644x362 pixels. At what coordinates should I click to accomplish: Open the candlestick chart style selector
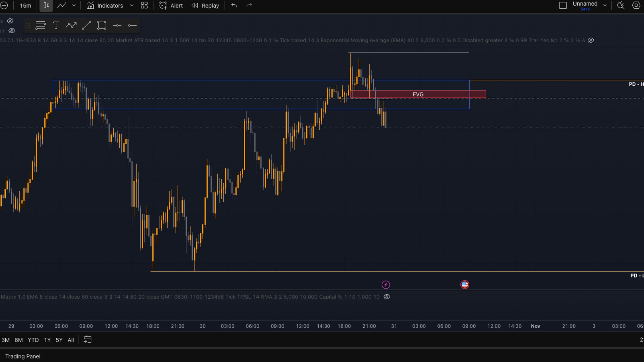pyautogui.click(x=46, y=6)
